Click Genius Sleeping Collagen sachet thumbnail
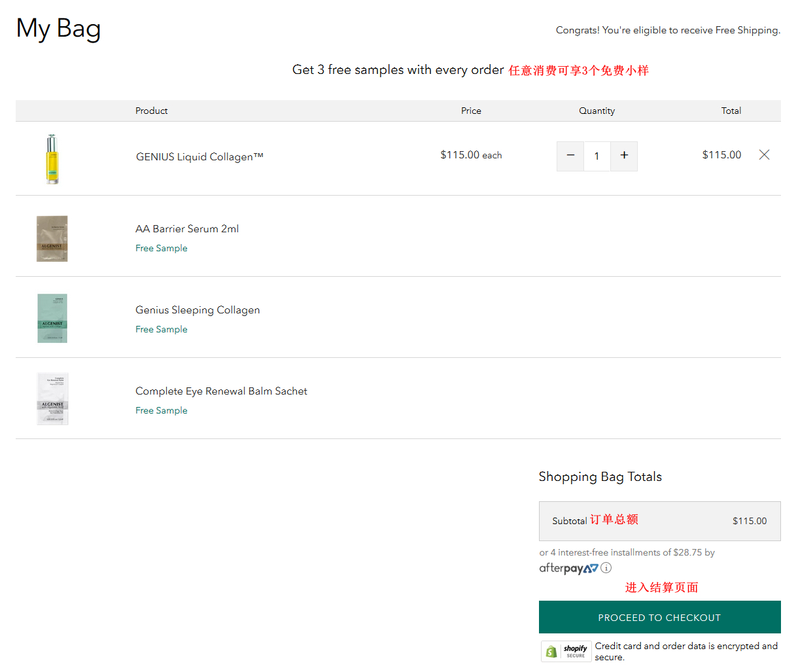798x672 pixels. click(x=52, y=318)
